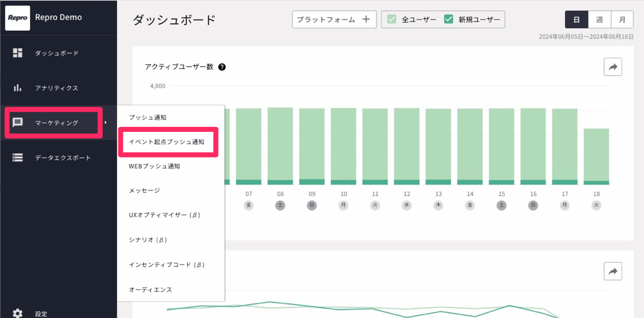The width and height of the screenshot is (644, 318).
Task: Click the data export stack icon
Action: point(18,158)
